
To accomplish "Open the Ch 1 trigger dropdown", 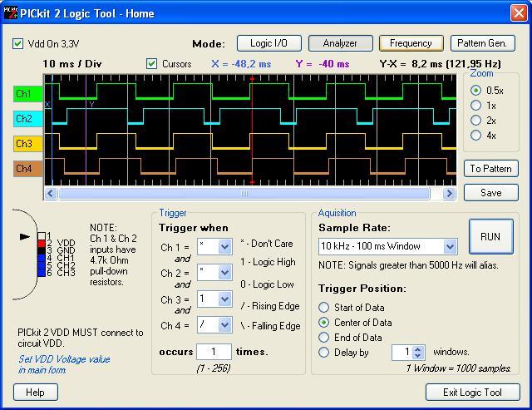I will (224, 247).
